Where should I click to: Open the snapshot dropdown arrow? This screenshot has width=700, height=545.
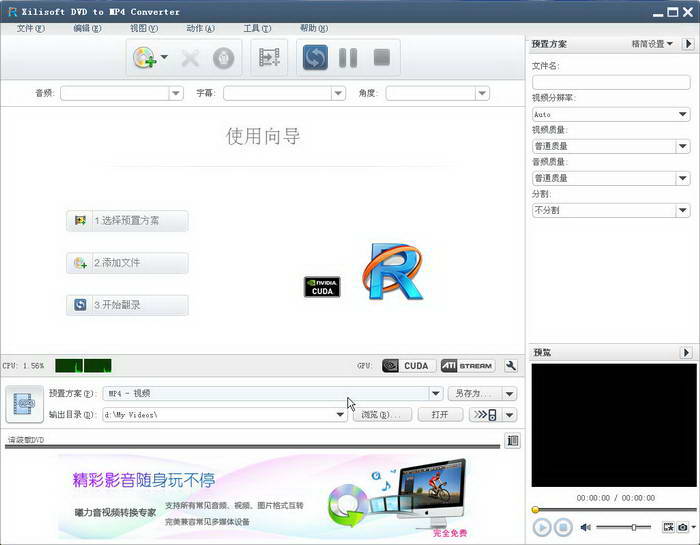point(694,527)
